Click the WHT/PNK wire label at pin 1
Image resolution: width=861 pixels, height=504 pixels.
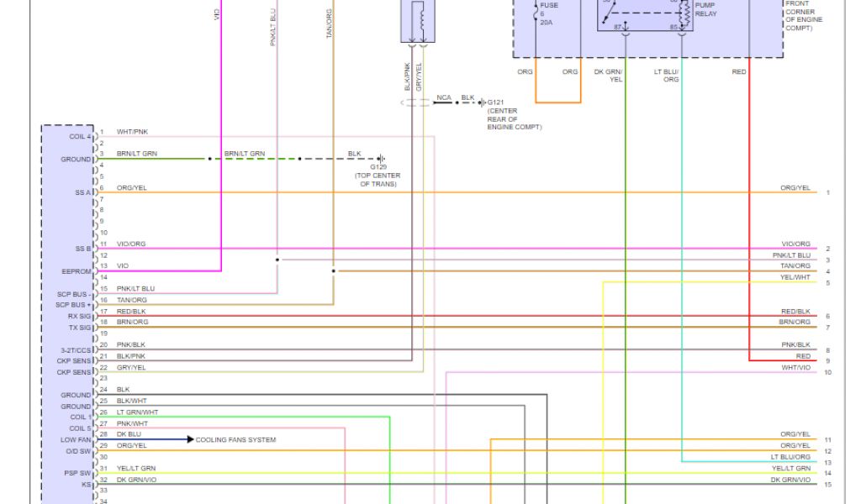pos(132,132)
